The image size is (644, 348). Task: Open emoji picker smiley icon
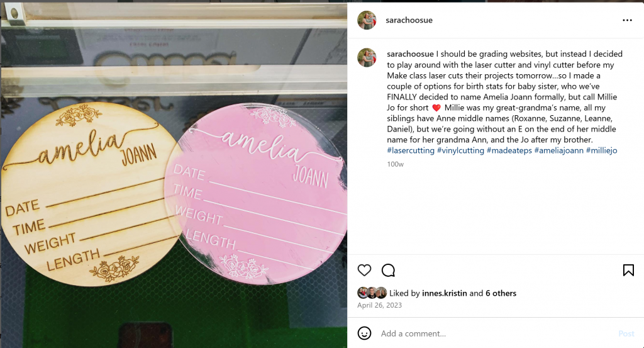point(364,333)
